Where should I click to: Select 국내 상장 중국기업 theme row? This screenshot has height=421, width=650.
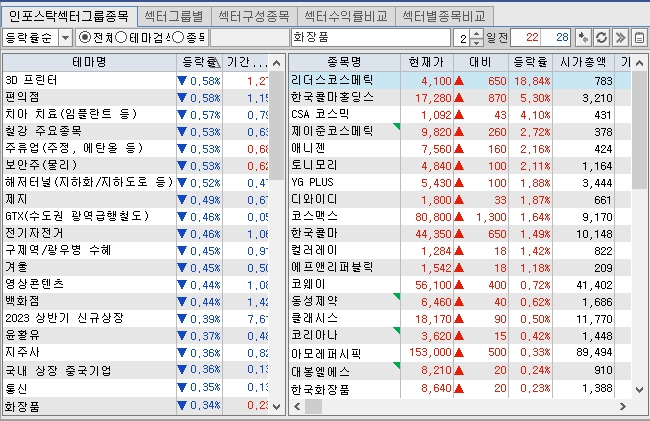click(x=136, y=370)
